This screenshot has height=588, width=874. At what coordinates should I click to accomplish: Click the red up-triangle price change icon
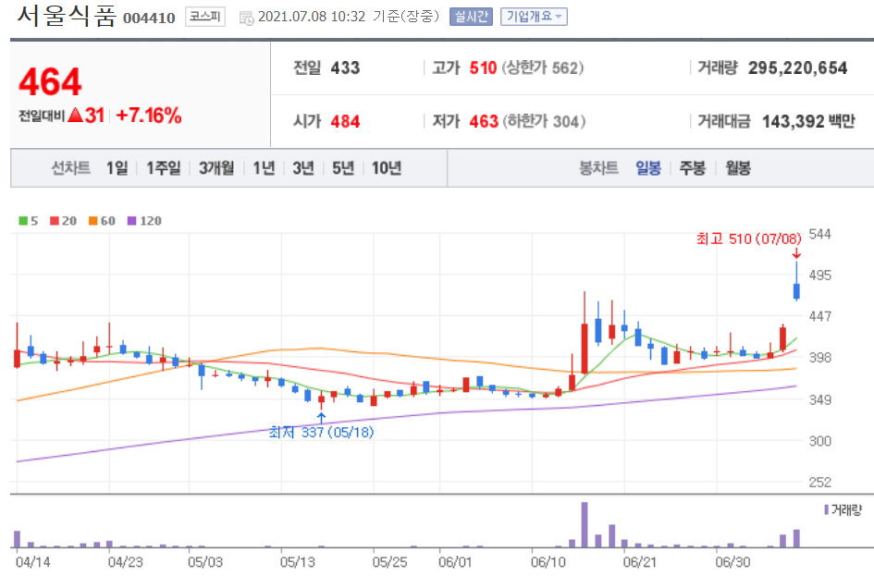[x=75, y=116]
